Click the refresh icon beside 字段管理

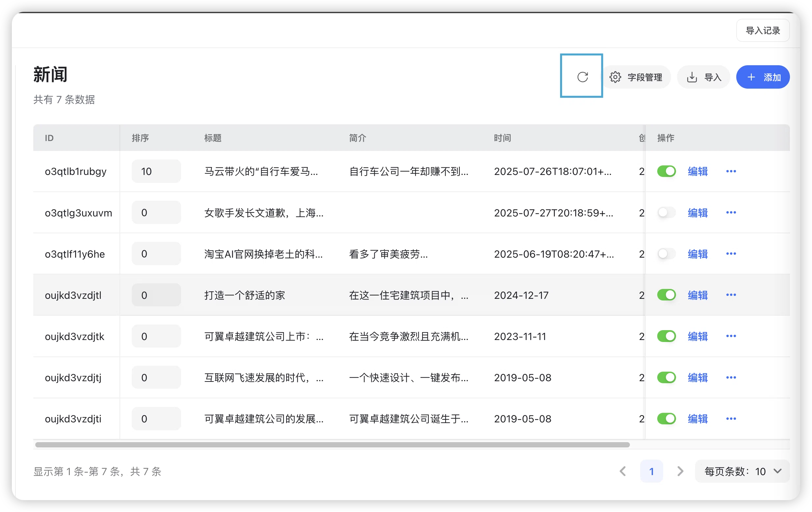pos(582,77)
